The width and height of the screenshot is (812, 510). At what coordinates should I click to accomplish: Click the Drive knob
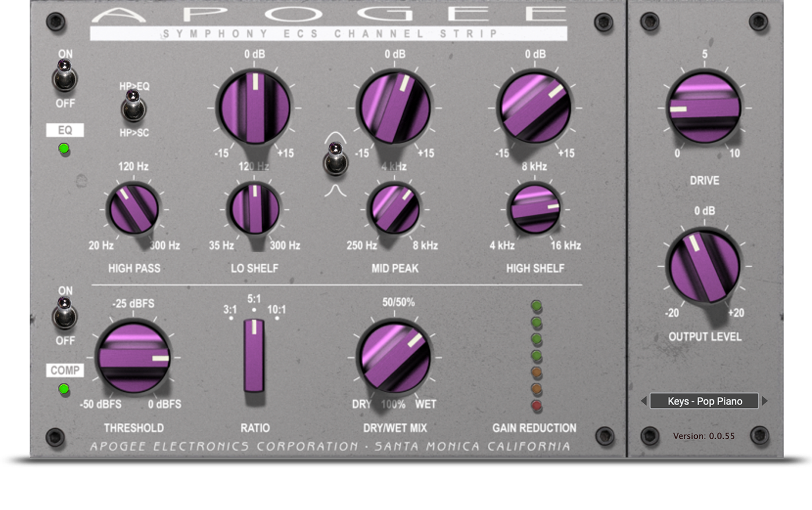704,108
